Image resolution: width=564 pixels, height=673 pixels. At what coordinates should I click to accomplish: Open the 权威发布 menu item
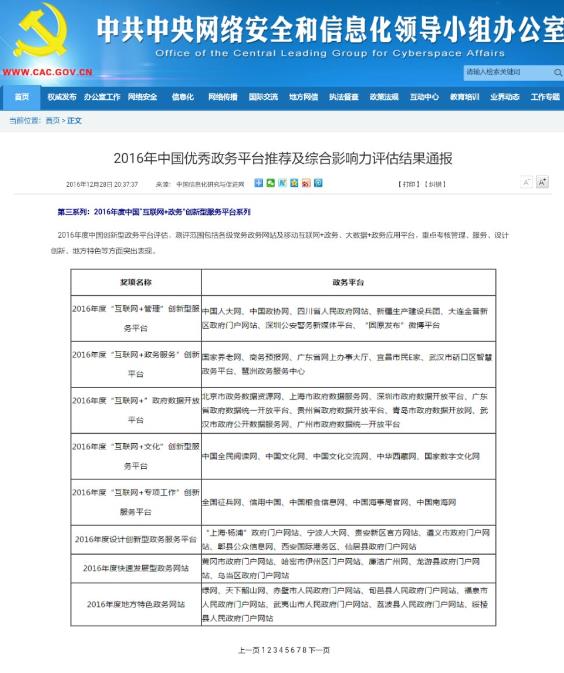click(x=62, y=97)
